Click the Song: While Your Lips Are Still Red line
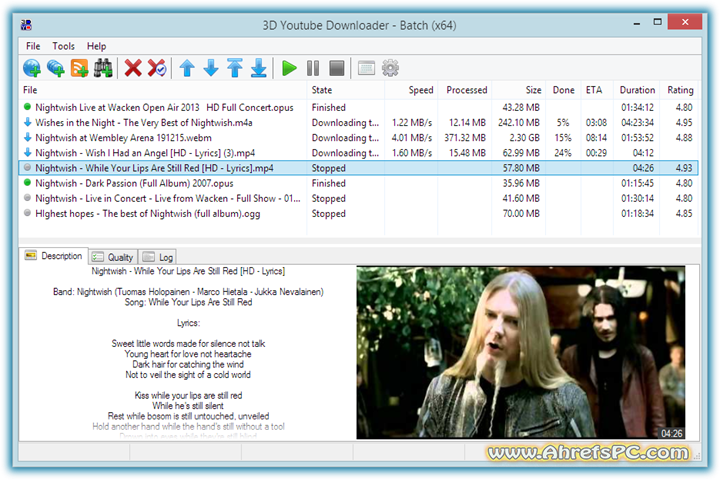 [188, 302]
